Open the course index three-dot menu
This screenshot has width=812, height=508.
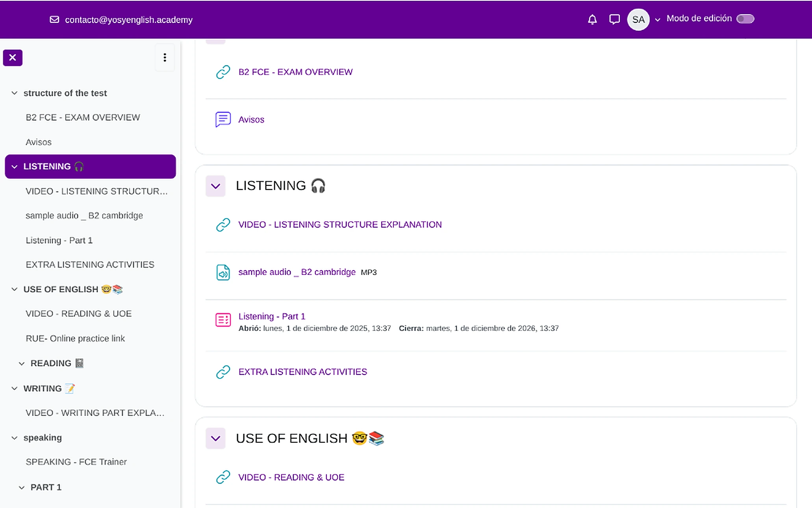click(x=165, y=57)
